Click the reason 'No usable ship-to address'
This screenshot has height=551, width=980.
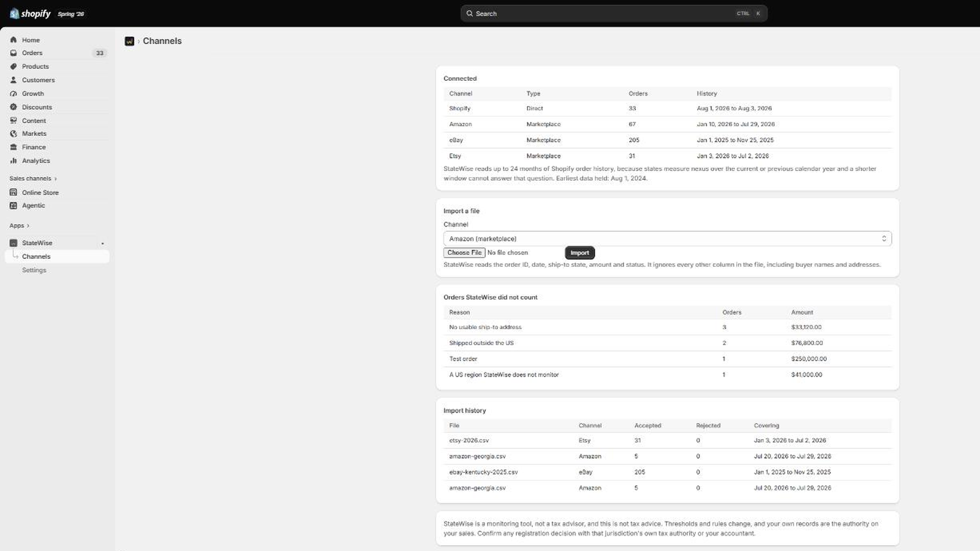[486, 328]
